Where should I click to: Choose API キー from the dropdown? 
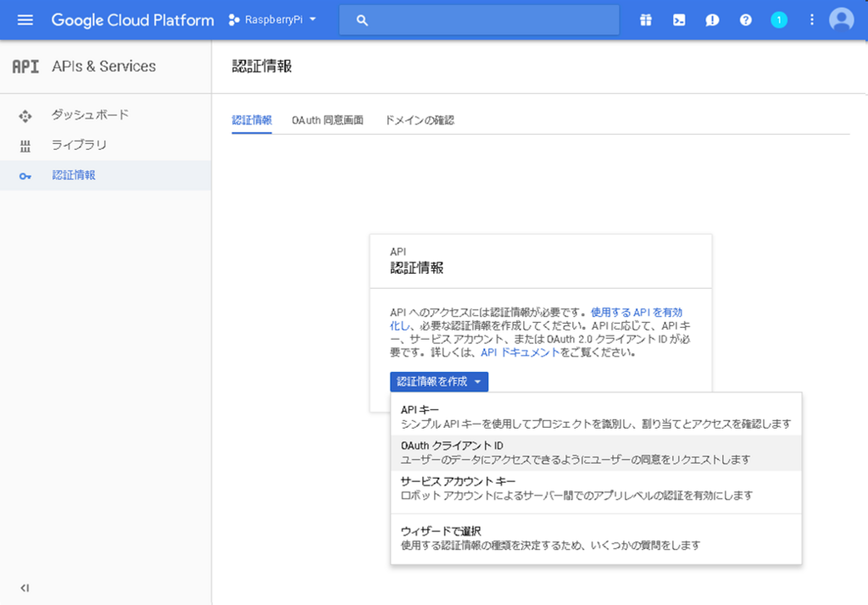(596, 417)
